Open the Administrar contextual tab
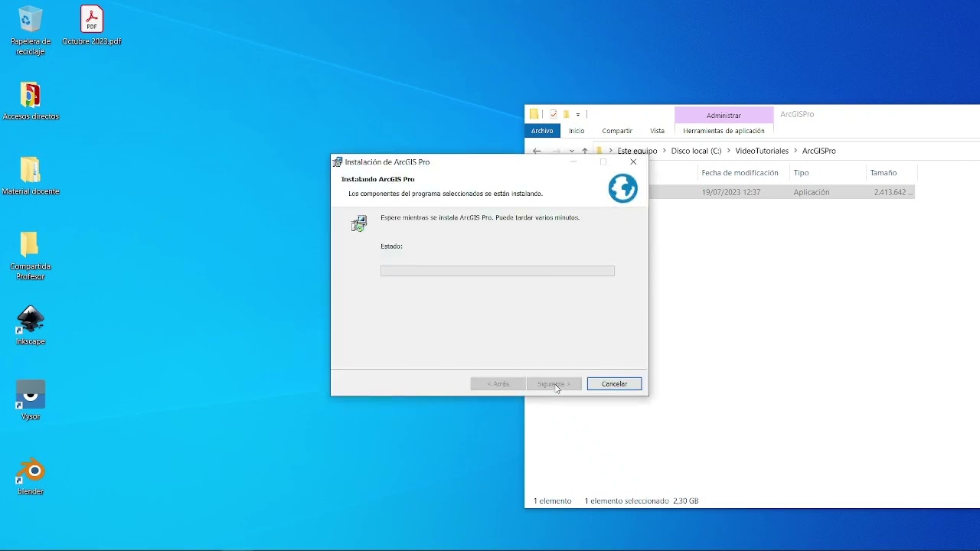Viewport: 980px width, 551px height. (x=724, y=115)
